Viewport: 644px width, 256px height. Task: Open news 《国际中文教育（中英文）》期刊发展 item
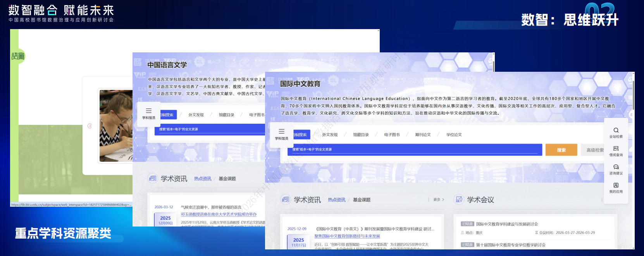(374, 229)
